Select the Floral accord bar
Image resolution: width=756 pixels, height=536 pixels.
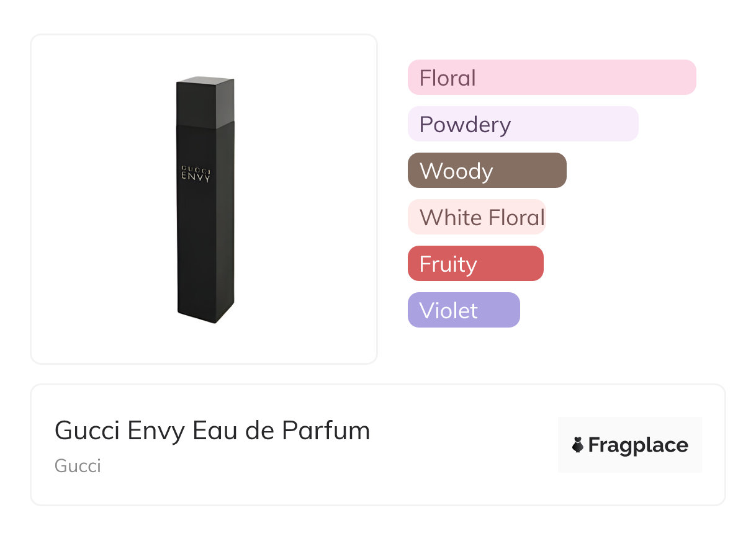coord(552,78)
